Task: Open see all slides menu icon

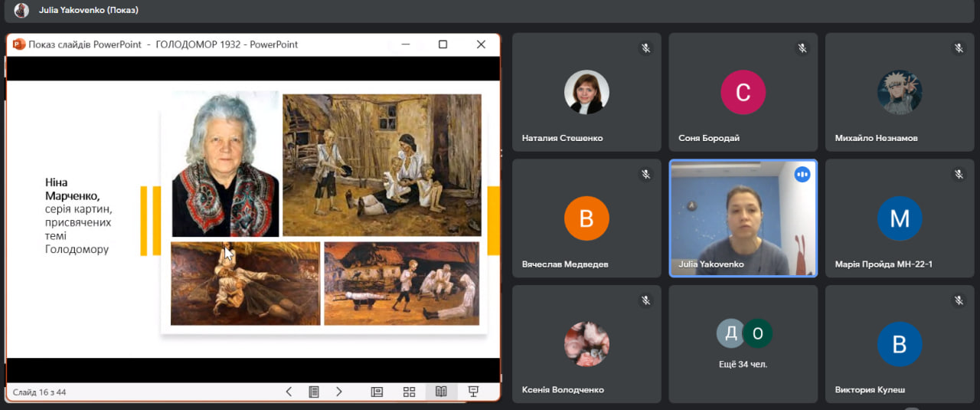Action: [x=314, y=392]
